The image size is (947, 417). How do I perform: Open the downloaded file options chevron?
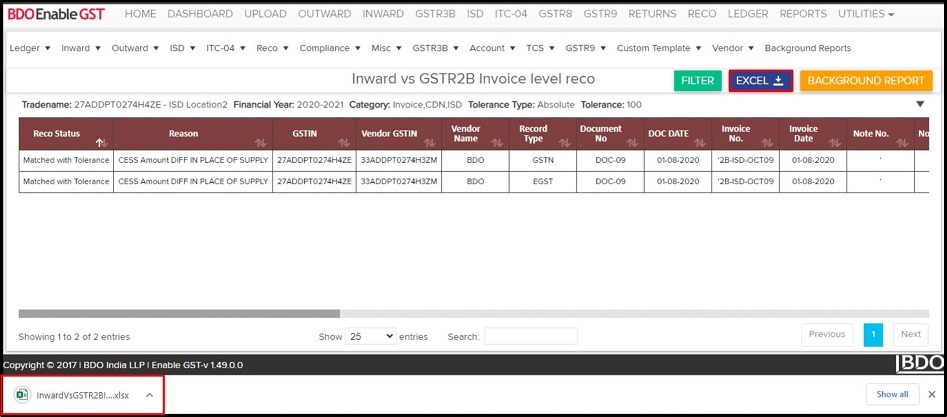click(x=149, y=395)
